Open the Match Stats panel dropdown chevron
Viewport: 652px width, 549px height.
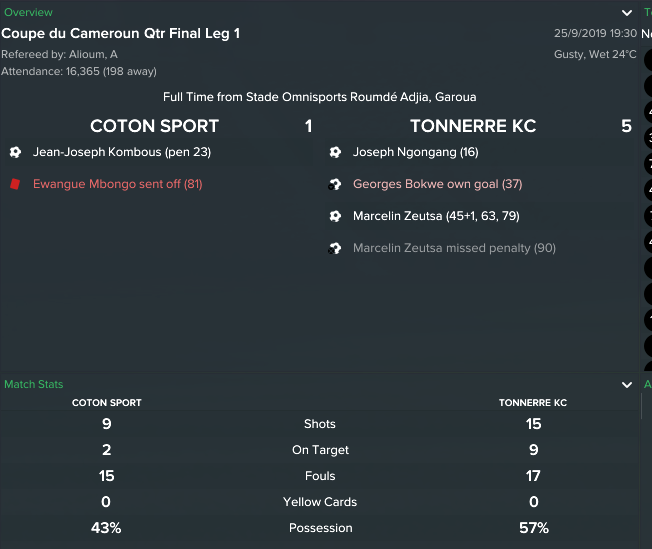(627, 385)
